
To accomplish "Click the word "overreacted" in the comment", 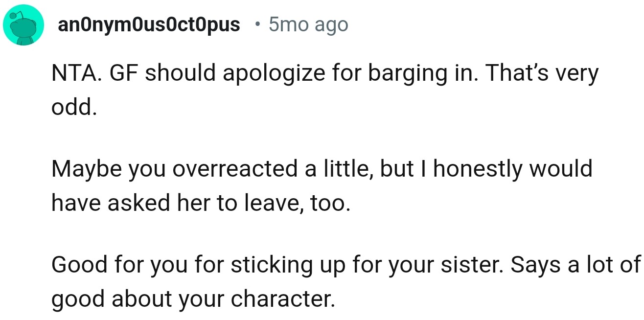I will 240,169.
